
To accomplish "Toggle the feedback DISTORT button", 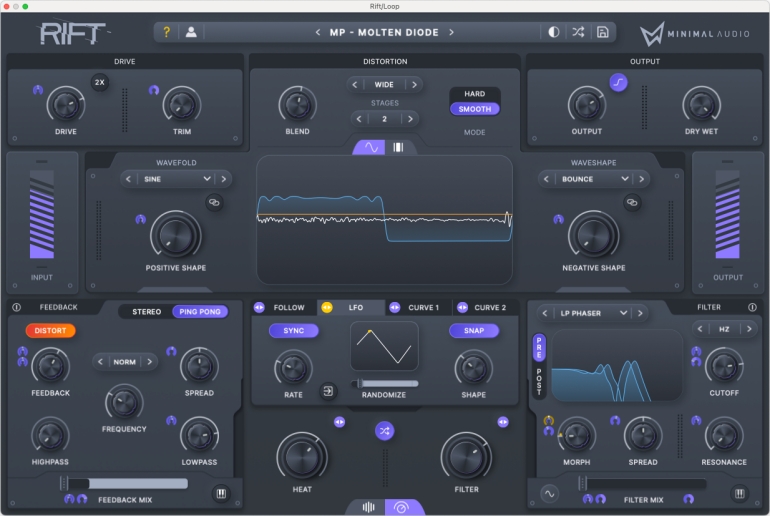I will tap(50, 330).
